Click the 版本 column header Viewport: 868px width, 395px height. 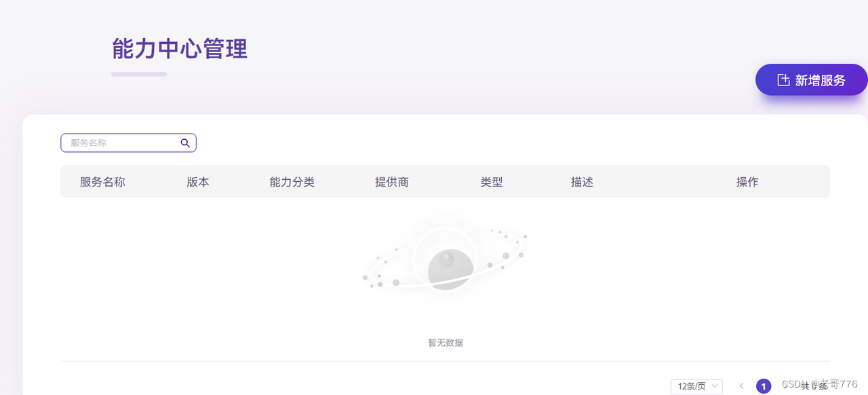pyautogui.click(x=198, y=182)
